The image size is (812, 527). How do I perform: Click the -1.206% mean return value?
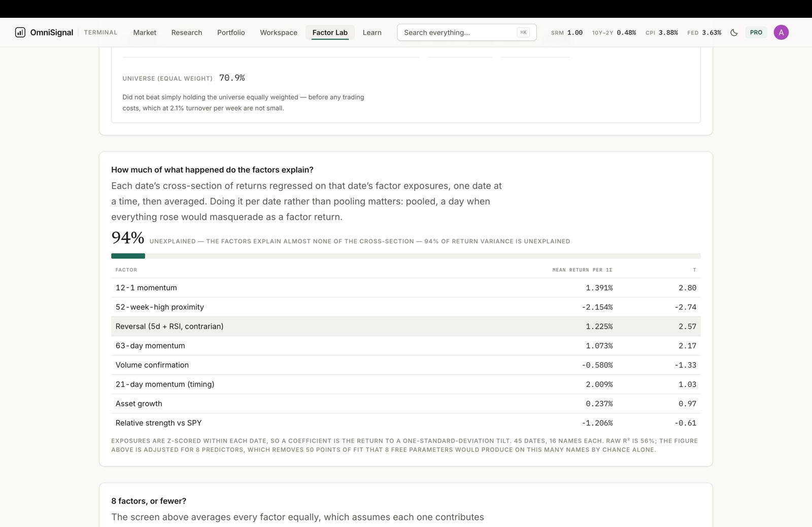pos(597,423)
